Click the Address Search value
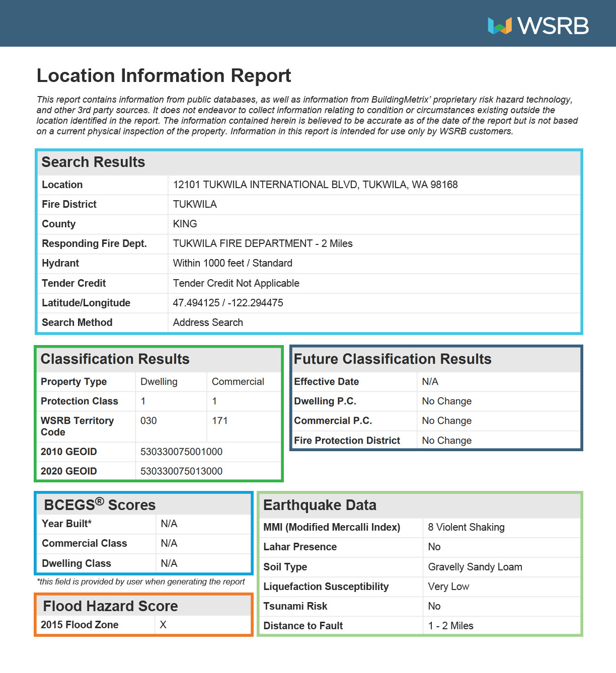The height and width of the screenshot is (673, 616). (x=208, y=322)
